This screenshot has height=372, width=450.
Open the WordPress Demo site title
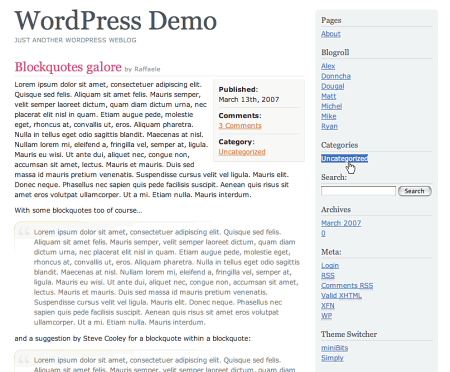click(116, 21)
